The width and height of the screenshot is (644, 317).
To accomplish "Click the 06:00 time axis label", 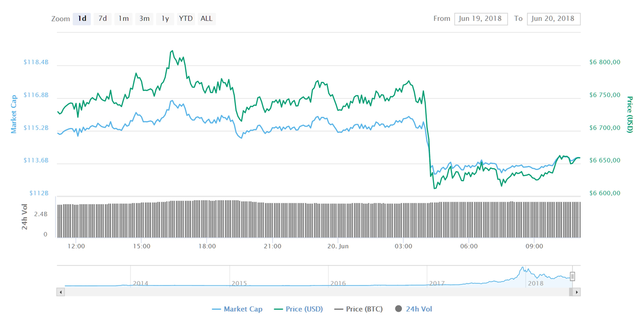I will [469, 246].
